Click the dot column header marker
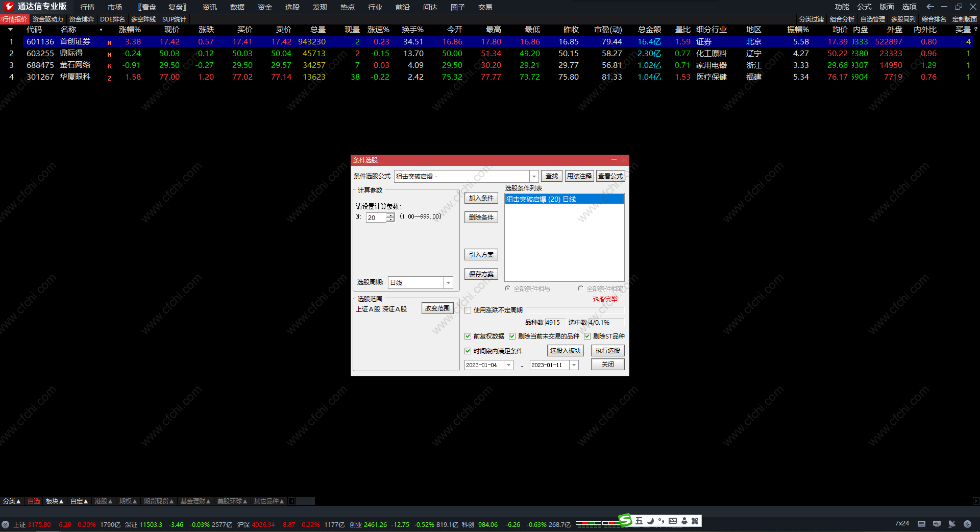Image resolution: width=980 pixels, height=532 pixels. click(101, 30)
